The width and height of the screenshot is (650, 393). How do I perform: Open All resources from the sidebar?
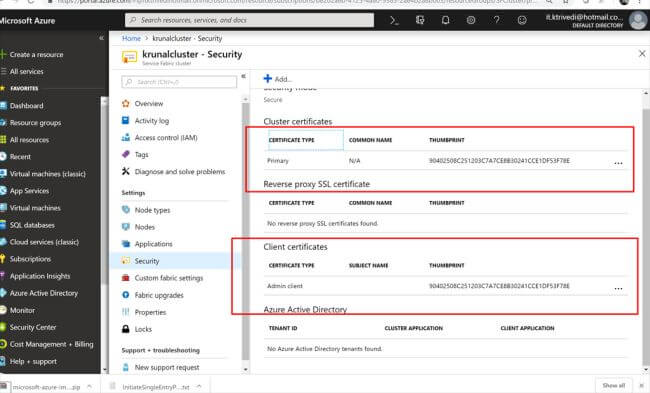(x=29, y=140)
